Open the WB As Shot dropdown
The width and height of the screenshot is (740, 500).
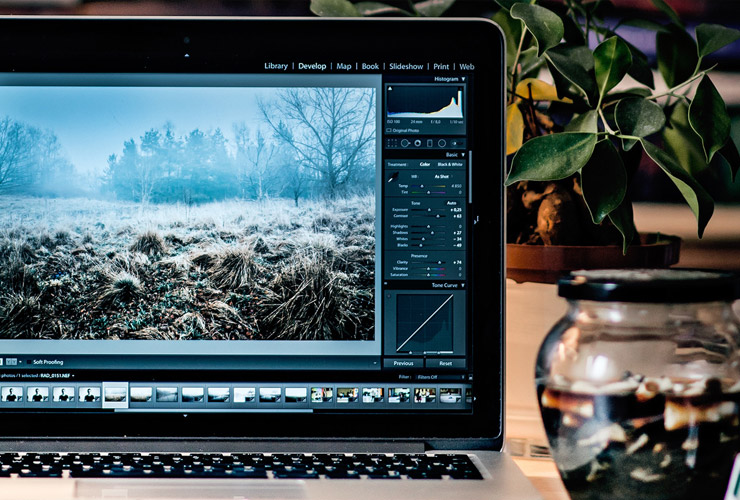(443, 177)
